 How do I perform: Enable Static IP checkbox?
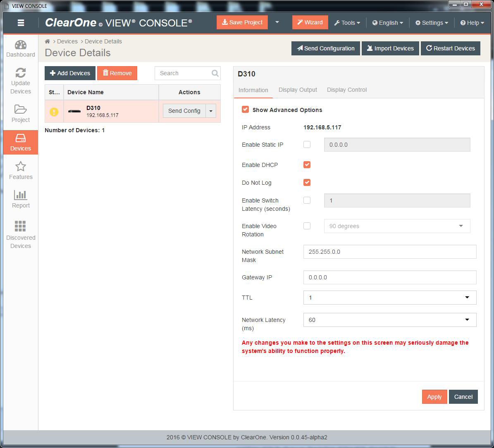(x=307, y=145)
